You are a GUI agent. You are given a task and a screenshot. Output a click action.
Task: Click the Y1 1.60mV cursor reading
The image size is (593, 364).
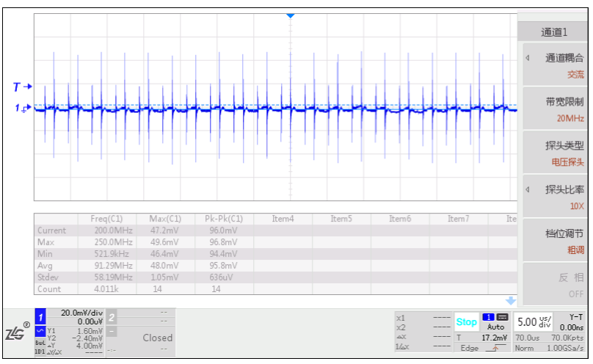tap(75, 331)
